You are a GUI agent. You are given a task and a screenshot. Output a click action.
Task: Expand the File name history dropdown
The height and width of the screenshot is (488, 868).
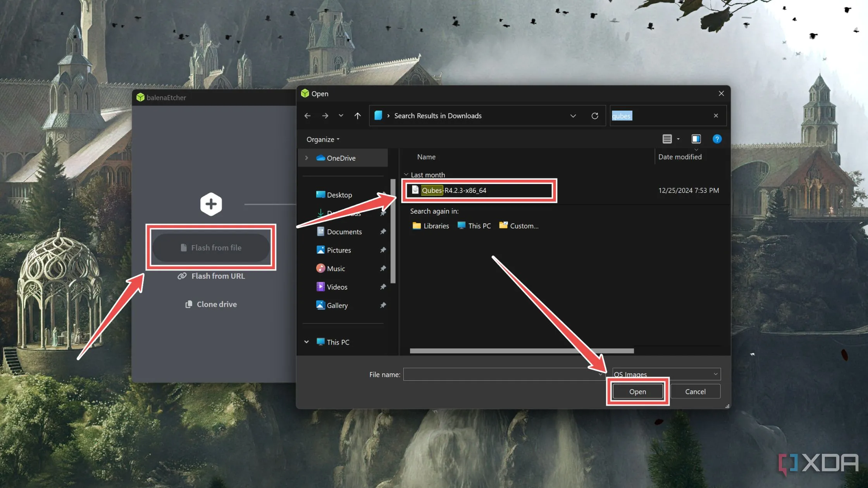pyautogui.click(x=600, y=375)
